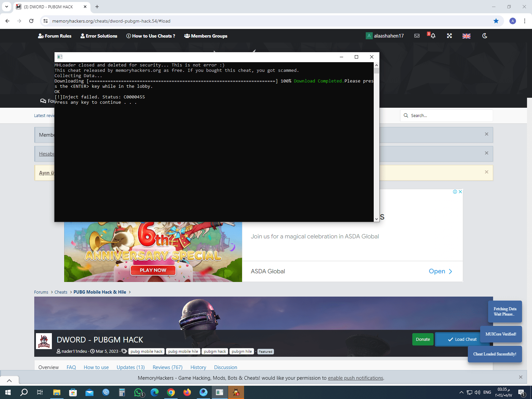Open WhatsApp from taskbar
Image resolution: width=532 pixels, height=399 pixels.
(139, 392)
